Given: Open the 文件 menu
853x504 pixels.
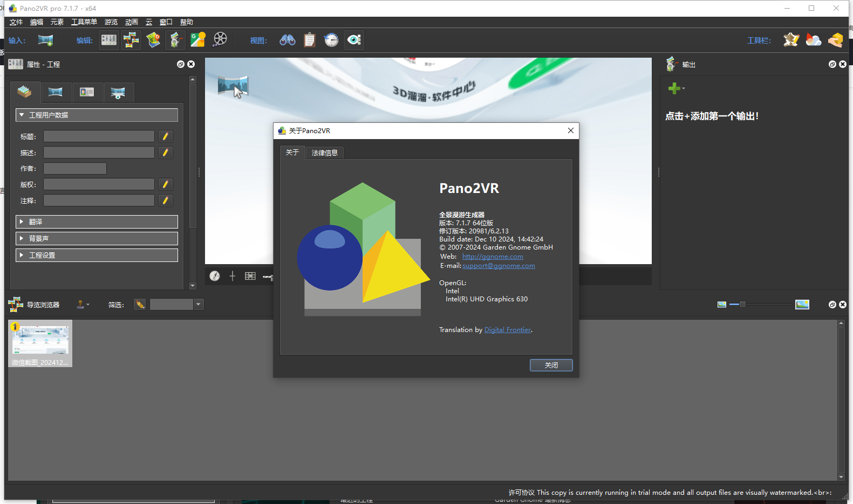Looking at the screenshot, I should coord(16,22).
